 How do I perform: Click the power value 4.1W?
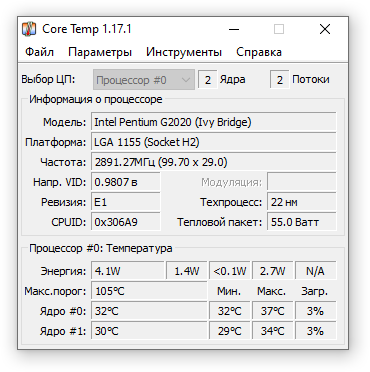(128, 271)
